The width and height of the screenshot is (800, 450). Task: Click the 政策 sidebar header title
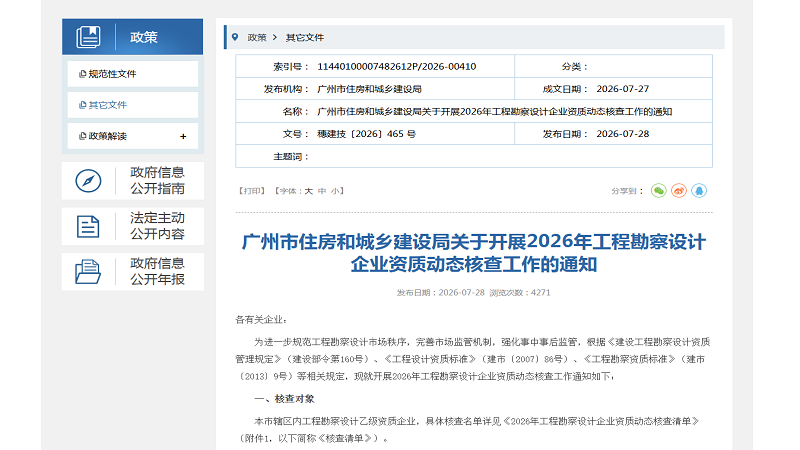tap(144, 37)
